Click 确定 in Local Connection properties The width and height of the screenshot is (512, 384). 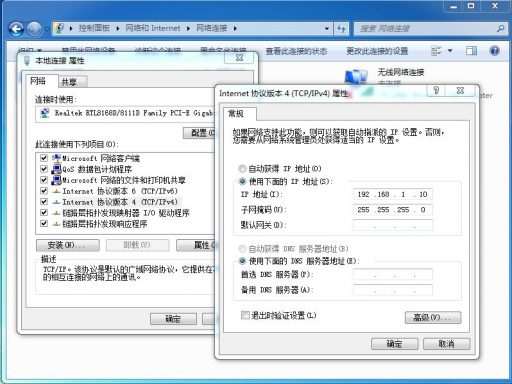173,319
